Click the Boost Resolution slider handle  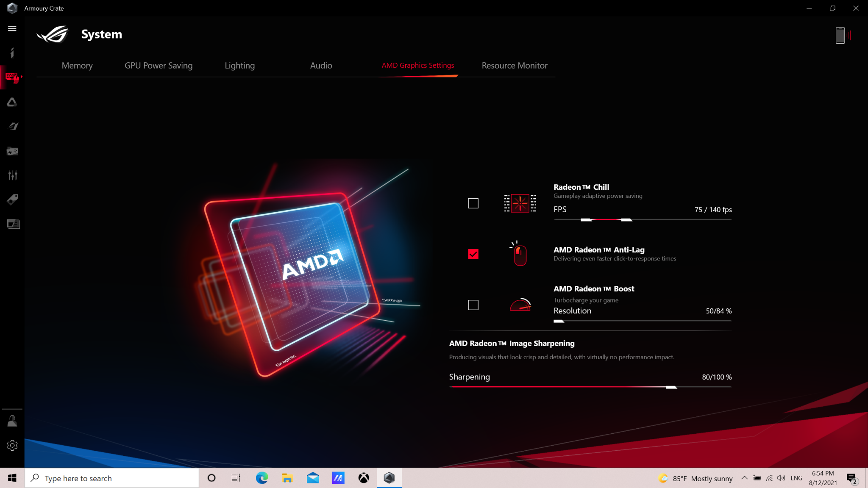tap(559, 321)
